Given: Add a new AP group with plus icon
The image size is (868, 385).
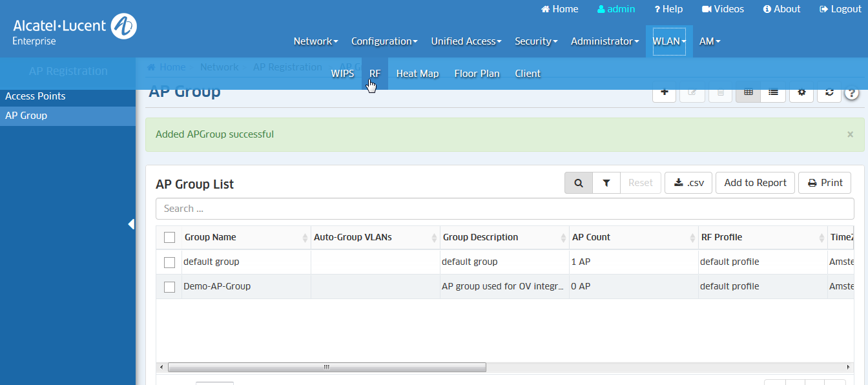Looking at the screenshot, I should pos(664,92).
